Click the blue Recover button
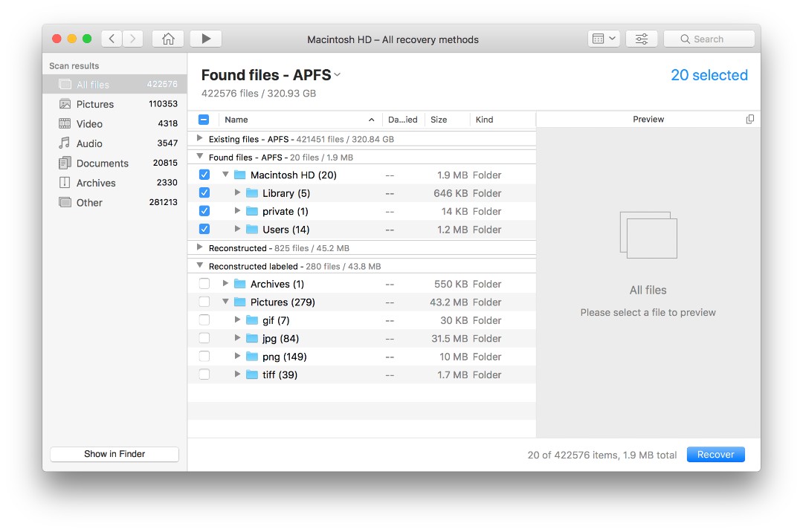The height and width of the screenshot is (532, 803). tap(715, 454)
